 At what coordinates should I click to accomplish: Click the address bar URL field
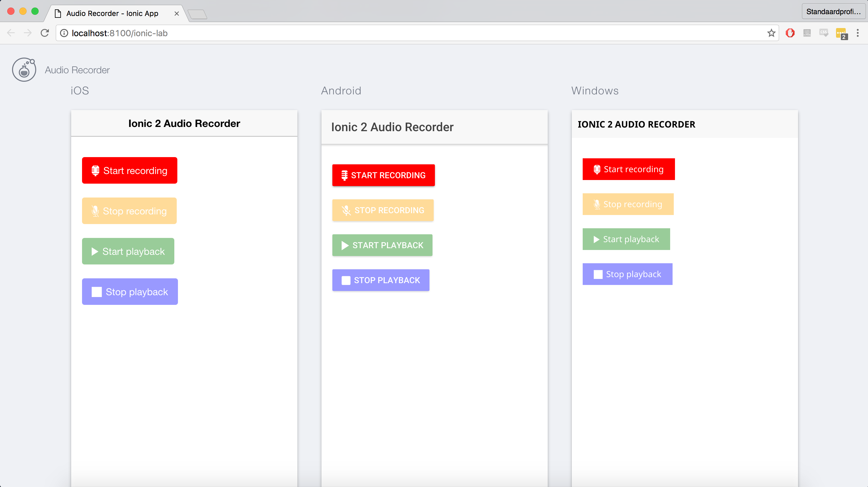click(417, 33)
